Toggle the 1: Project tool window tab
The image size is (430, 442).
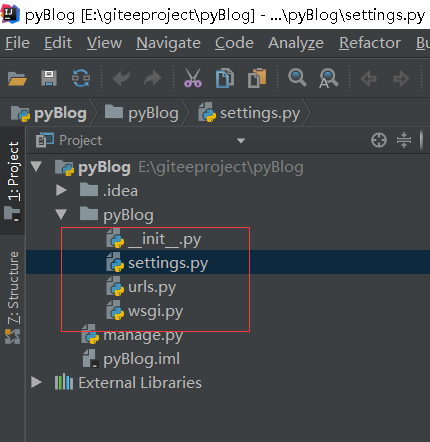point(13,180)
